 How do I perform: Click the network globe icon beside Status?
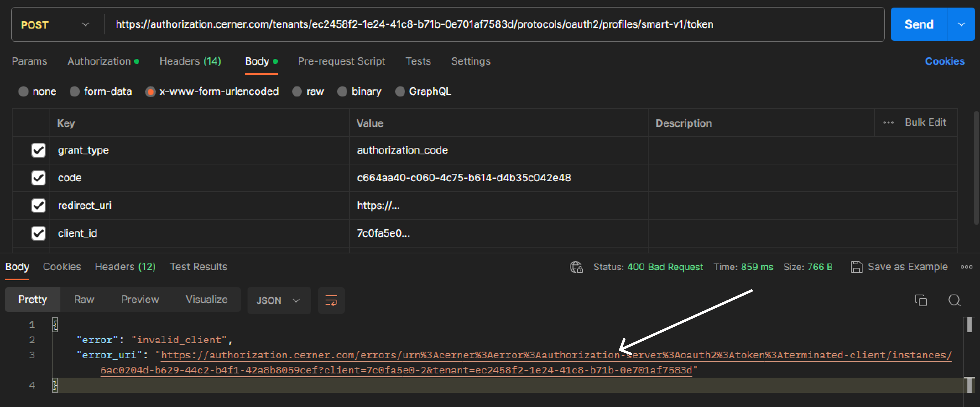576,267
